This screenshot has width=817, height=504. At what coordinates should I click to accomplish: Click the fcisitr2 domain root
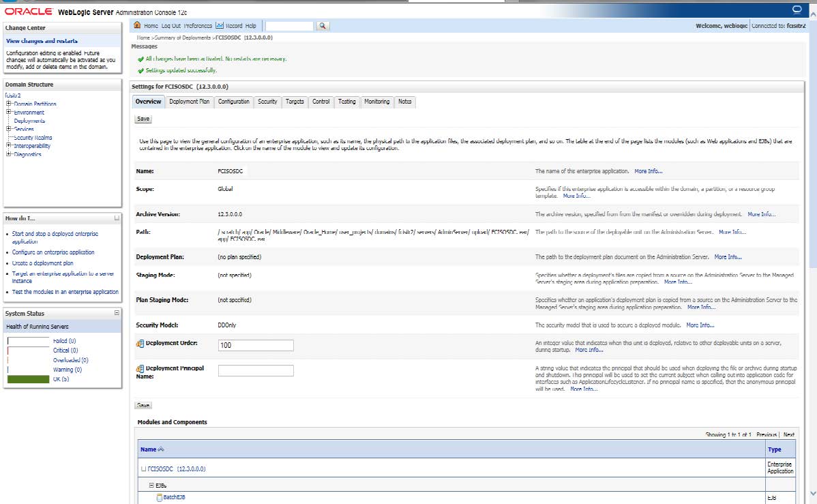click(13, 95)
